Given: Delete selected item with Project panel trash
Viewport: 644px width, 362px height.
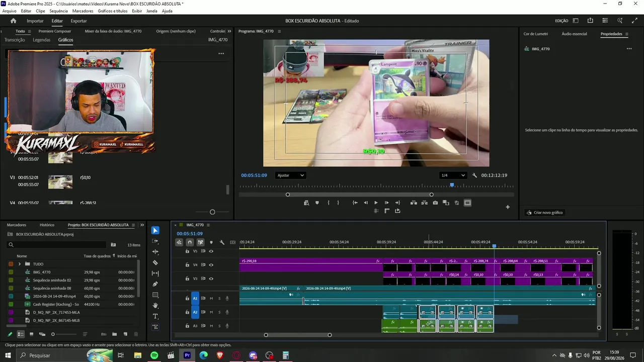Looking at the screenshot, I should (x=135, y=334).
